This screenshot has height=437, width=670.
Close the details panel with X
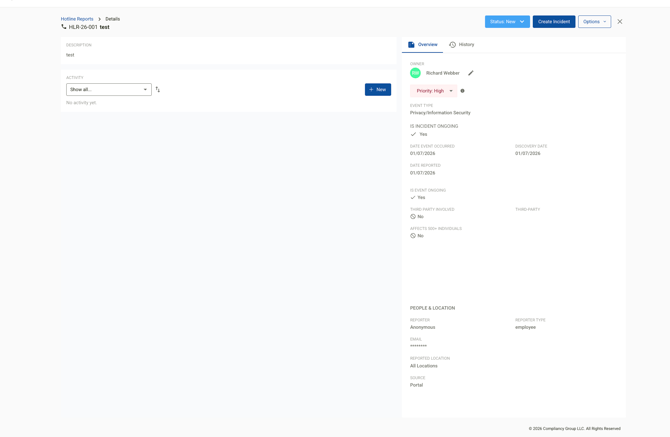coord(619,21)
